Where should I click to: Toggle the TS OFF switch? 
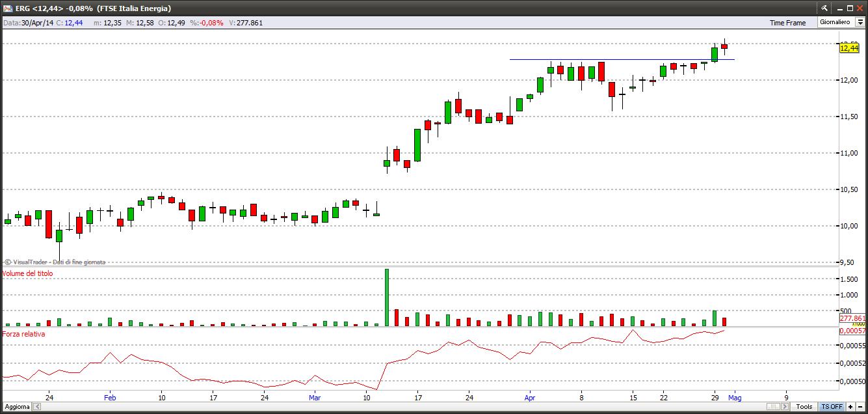pos(832,407)
